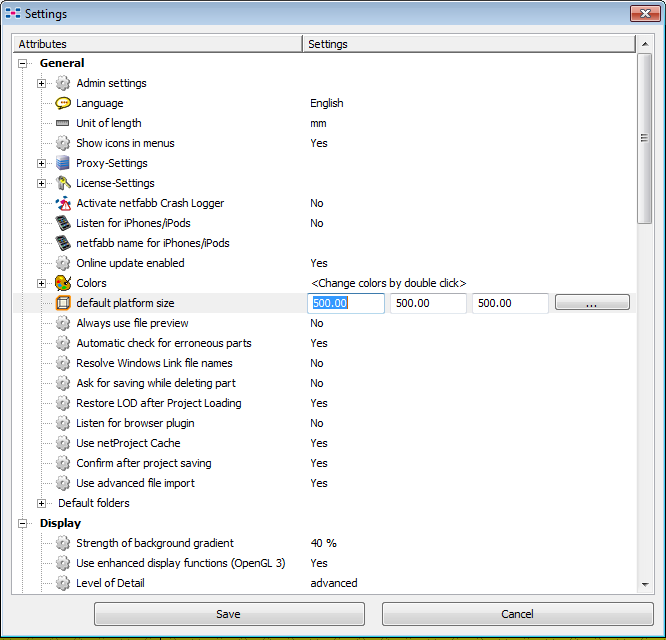Click 'No' value for Resolve Windows Link file names
666x640 pixels.
(x=316, y=363)
